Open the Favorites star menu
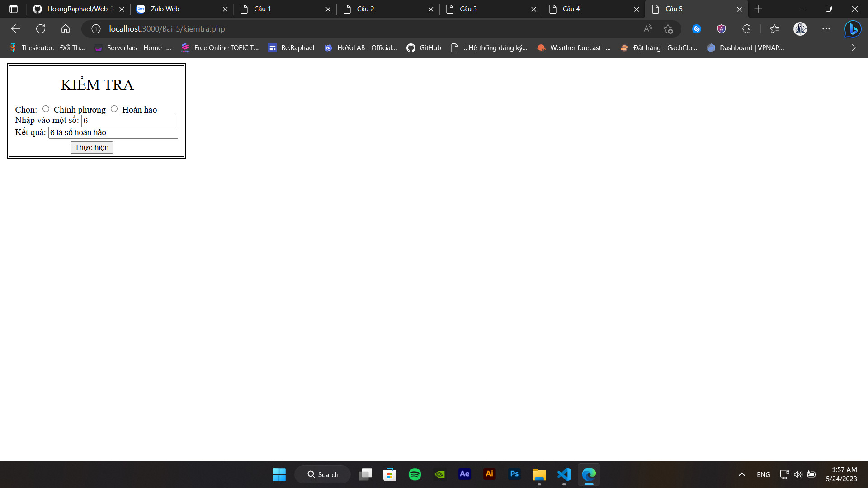The image size is (868, 488). click(x=774, y=28)
